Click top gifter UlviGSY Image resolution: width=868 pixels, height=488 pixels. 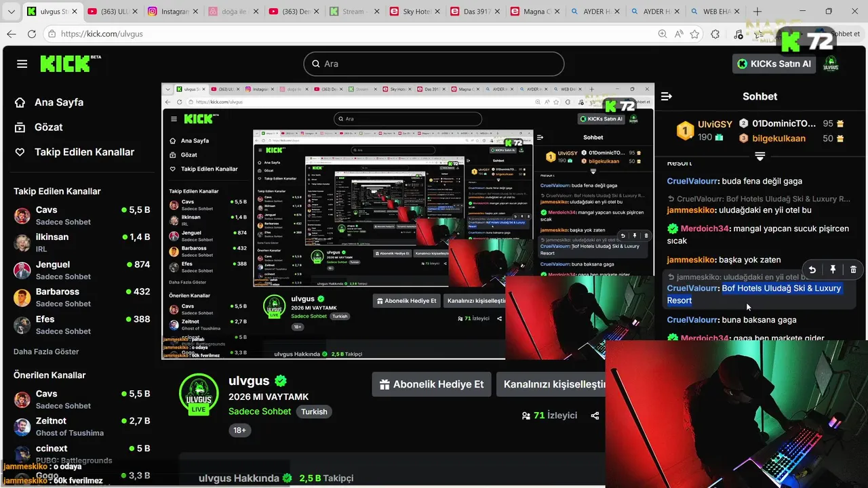tap(715, 125)
